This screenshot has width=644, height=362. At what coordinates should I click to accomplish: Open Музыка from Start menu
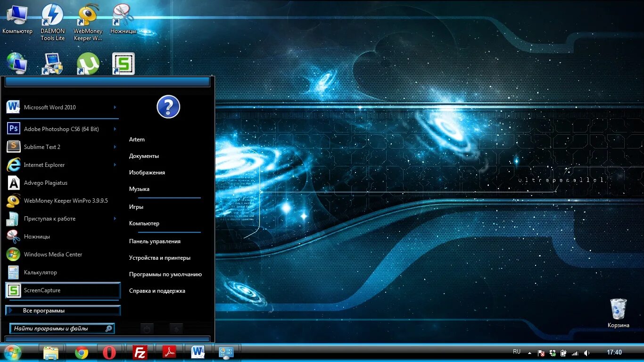[140, 189]
